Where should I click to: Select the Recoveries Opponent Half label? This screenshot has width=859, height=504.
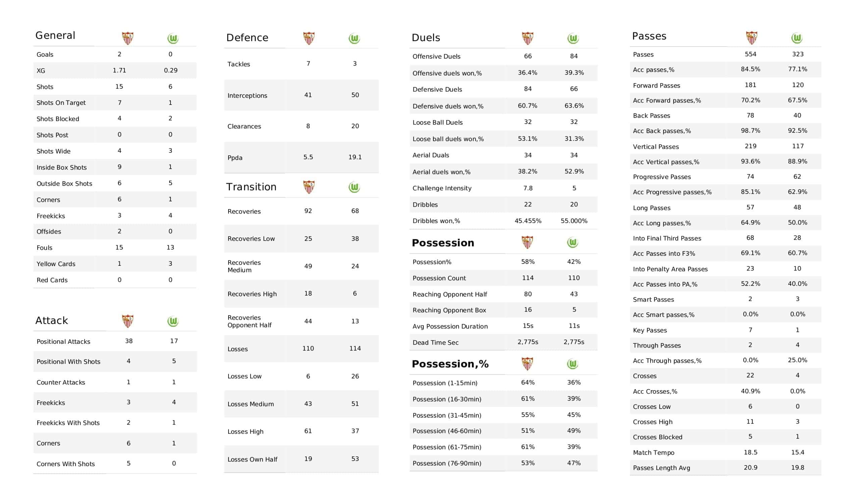tap(249, 321)
